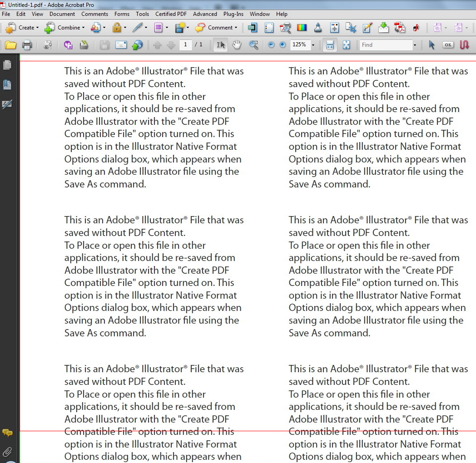Click the Multimedia filmstrip icon

(179, 28)
